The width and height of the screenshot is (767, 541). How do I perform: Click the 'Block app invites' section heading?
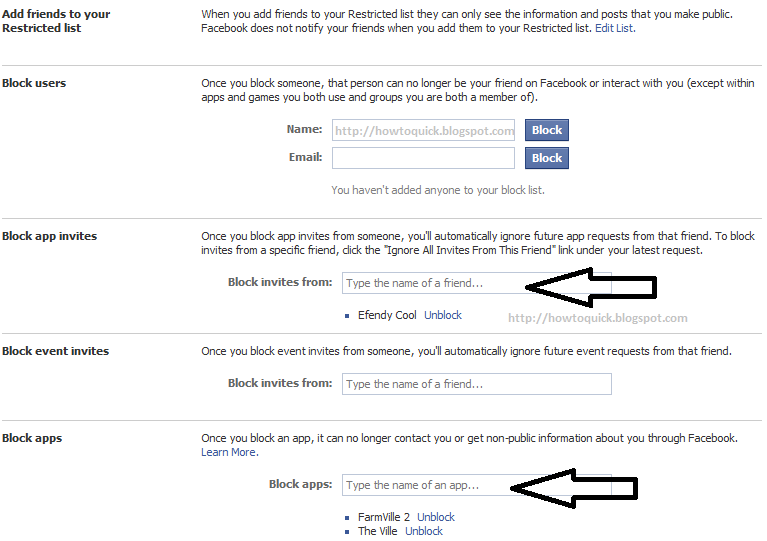pyautogui.click(x=49, y=236)
